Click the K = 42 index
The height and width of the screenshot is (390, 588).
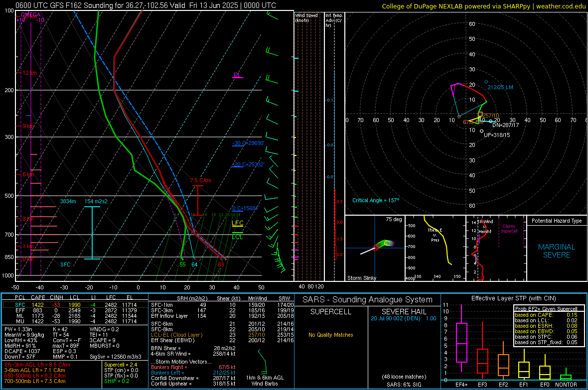(60, 329)
